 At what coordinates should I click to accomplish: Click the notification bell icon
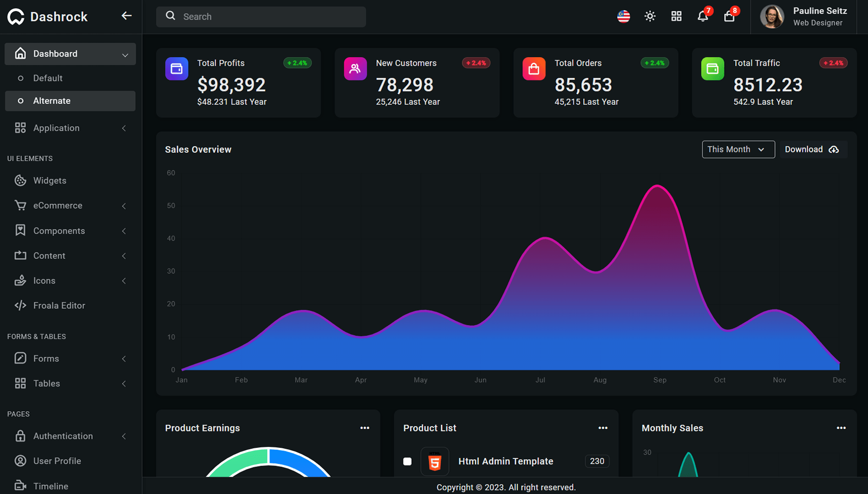point(702,16)
